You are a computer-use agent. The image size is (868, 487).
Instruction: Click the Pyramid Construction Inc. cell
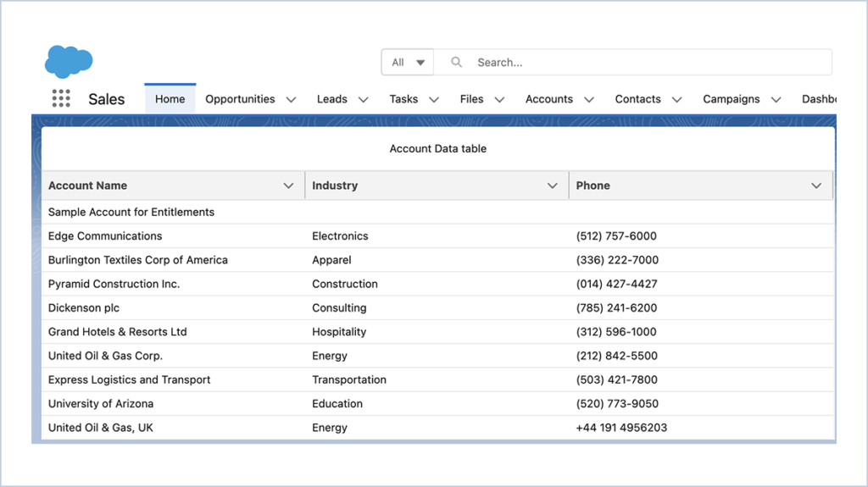[114, 284]
